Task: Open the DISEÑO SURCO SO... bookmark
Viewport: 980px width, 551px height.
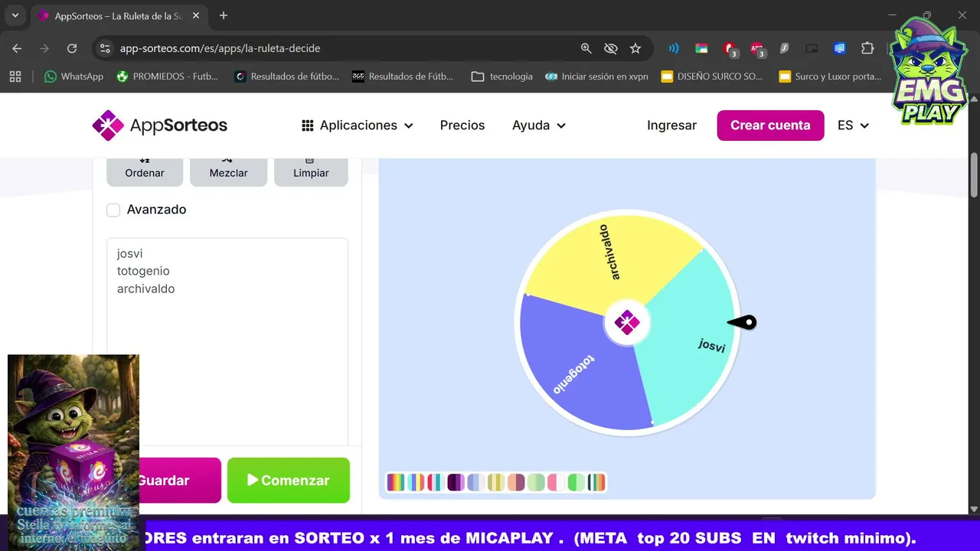Action: 712,77
